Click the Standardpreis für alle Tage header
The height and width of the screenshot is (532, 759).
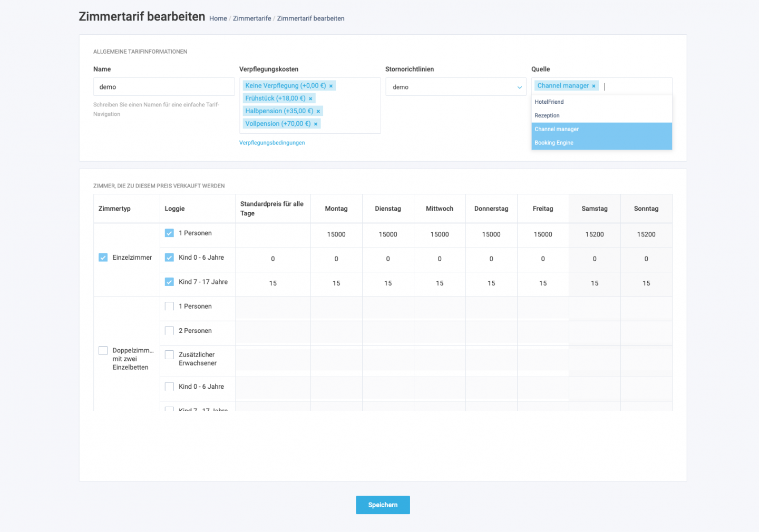272,209
